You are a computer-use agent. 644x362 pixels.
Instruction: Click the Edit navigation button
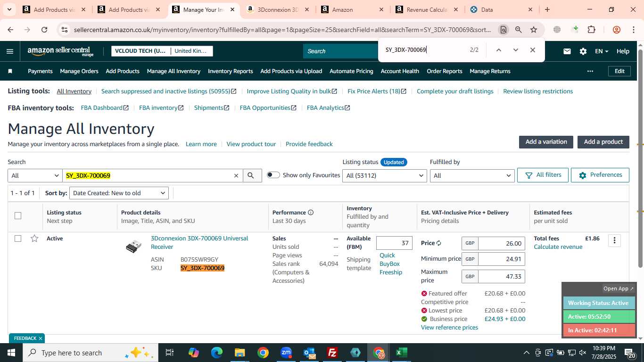(619, 71)
